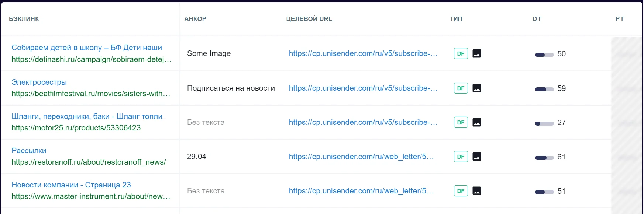
Task: Sort by the DT column header
Action: [537, 19]
